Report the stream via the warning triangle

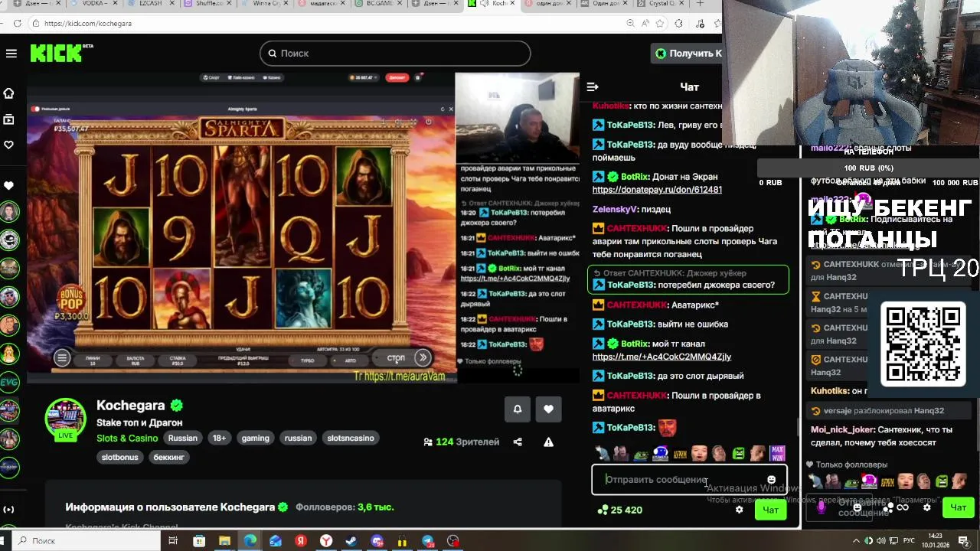pyautogui.click(x=548, y=442)
